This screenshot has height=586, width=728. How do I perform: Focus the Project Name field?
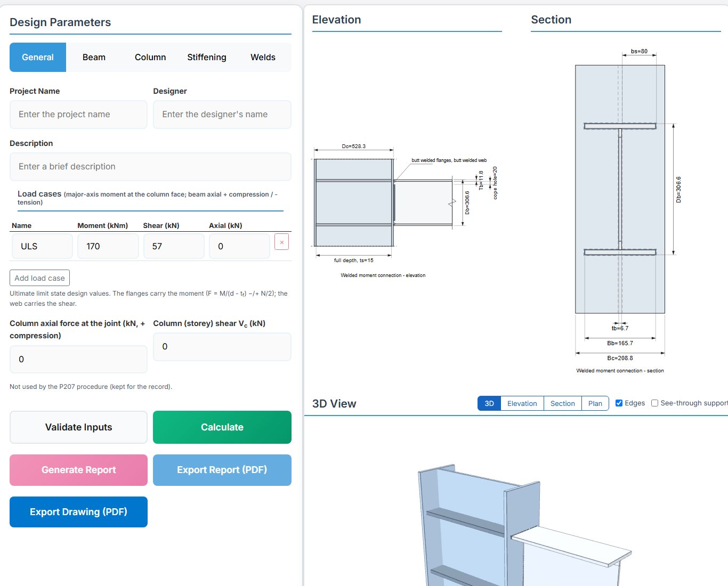(78, 115)
